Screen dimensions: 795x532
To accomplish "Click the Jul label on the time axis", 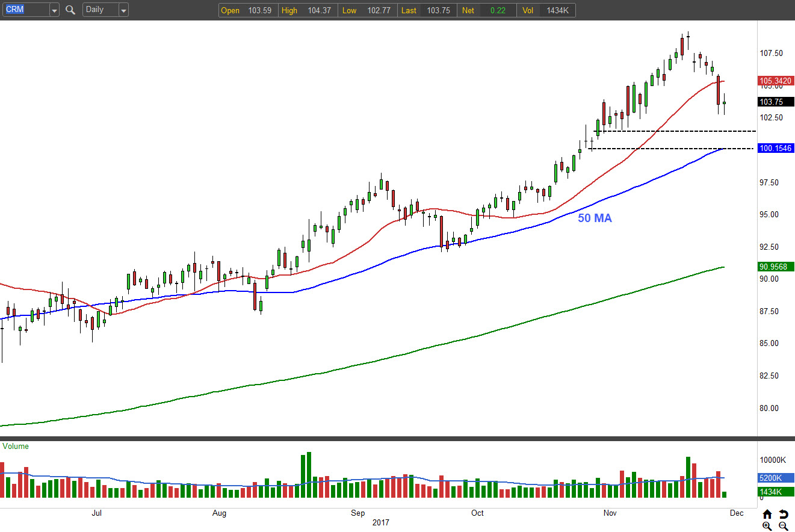I will (96, 513).
